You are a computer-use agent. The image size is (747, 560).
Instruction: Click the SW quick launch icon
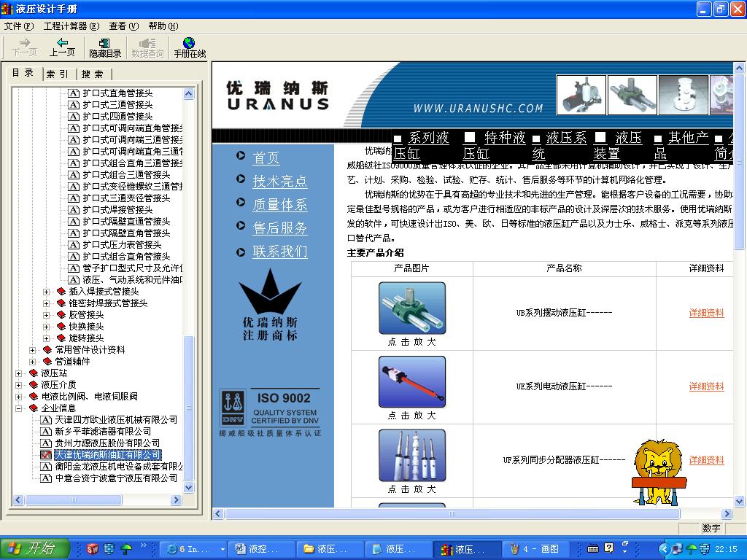click(93, 549)
